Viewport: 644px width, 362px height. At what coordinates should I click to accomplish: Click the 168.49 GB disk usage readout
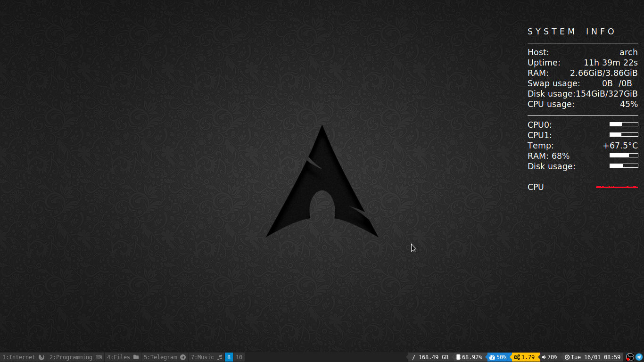(x=430, y=357)
